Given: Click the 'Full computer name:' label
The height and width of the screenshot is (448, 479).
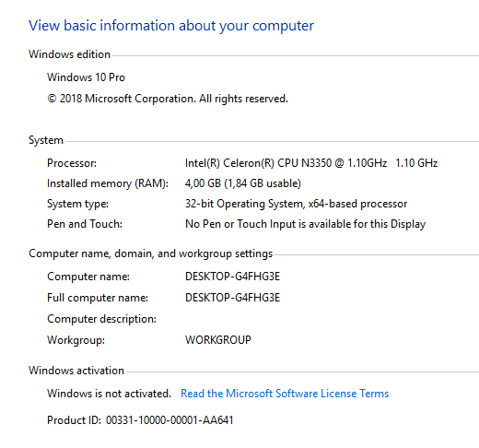Looking at the screenshot, I should point(98,298).
